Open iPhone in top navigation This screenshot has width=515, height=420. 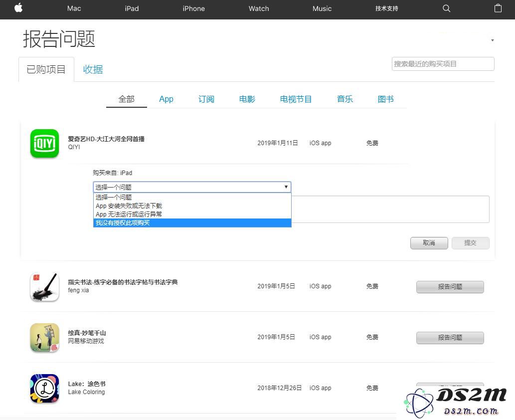click(x=194, y=8)
